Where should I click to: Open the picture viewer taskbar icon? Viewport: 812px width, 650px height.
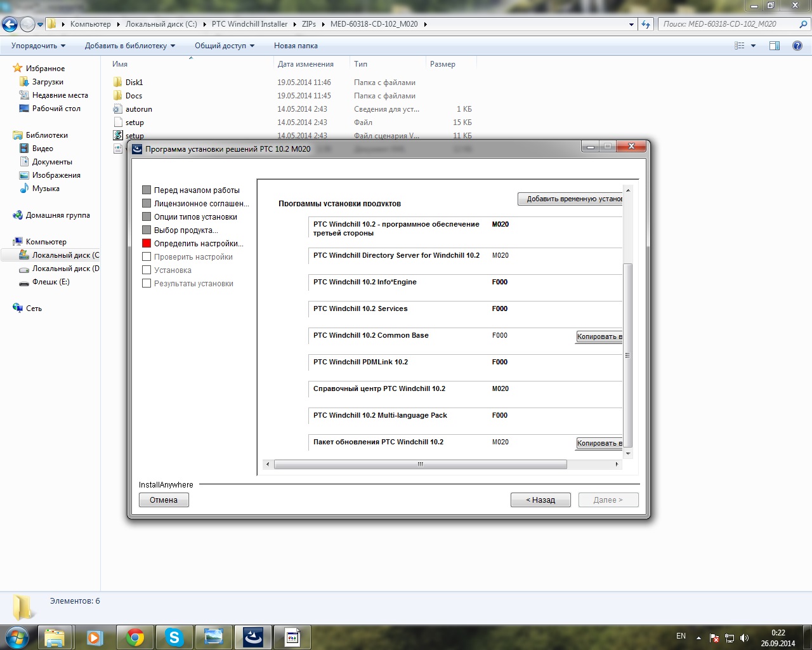pyautogui.click(x=214, y=637)
